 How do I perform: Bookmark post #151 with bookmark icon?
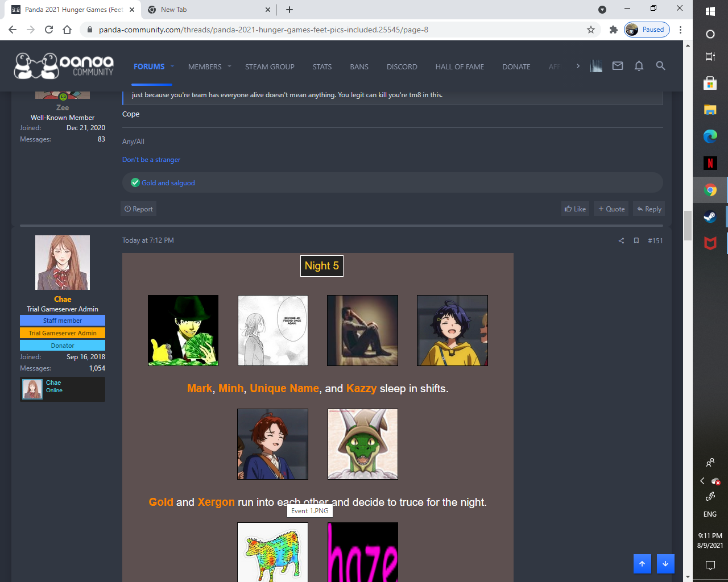pos(636,240)
